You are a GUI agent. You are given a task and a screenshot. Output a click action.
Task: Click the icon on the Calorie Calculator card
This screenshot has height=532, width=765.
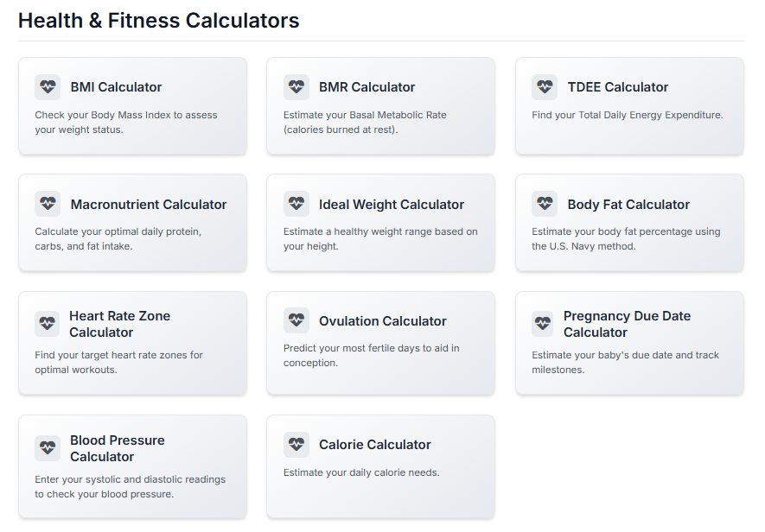tap(296, 445)
